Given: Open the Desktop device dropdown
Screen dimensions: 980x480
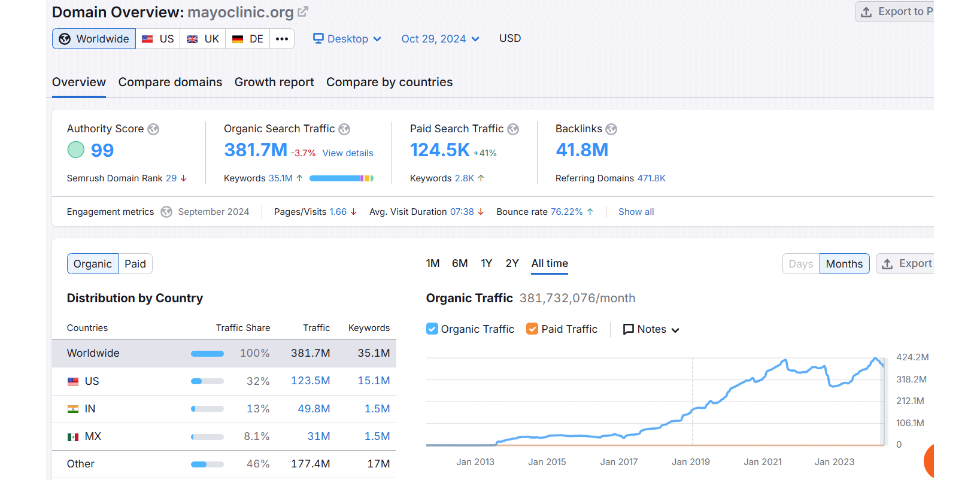Looking at the screenshot, I should click(x=347, y=39).
